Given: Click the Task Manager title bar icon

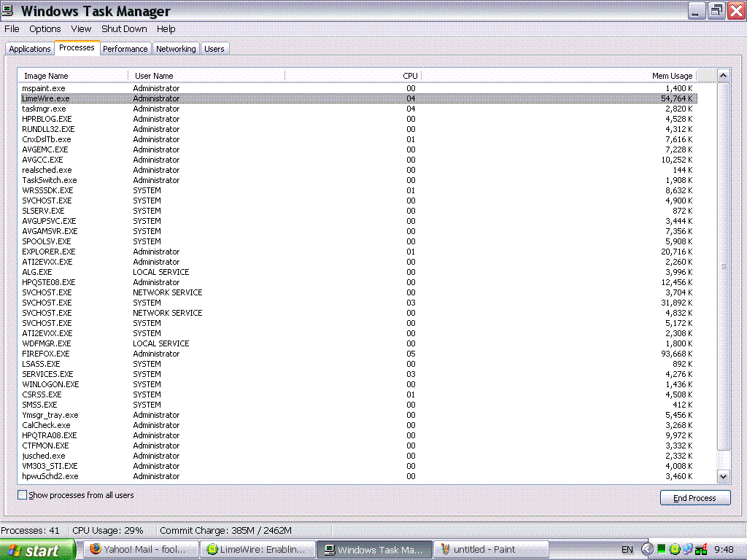Looking at the screenshot, I should [7, 10].
